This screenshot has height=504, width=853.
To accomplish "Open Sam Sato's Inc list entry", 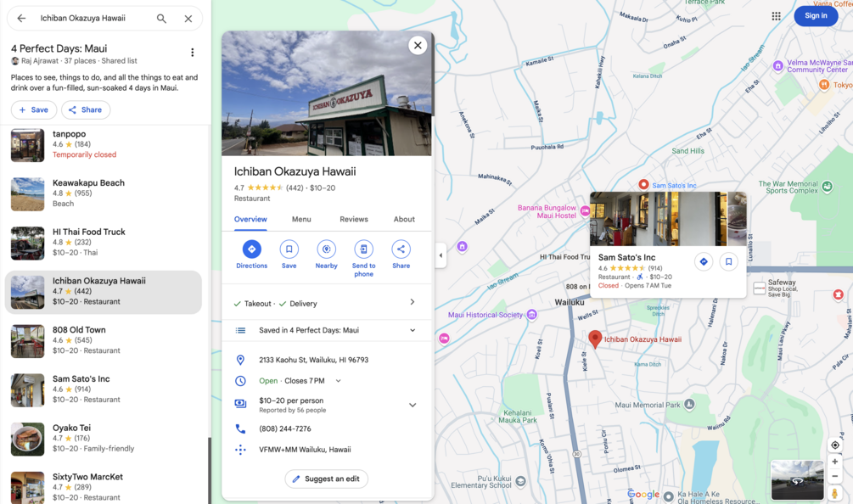I will coord(104,389).
